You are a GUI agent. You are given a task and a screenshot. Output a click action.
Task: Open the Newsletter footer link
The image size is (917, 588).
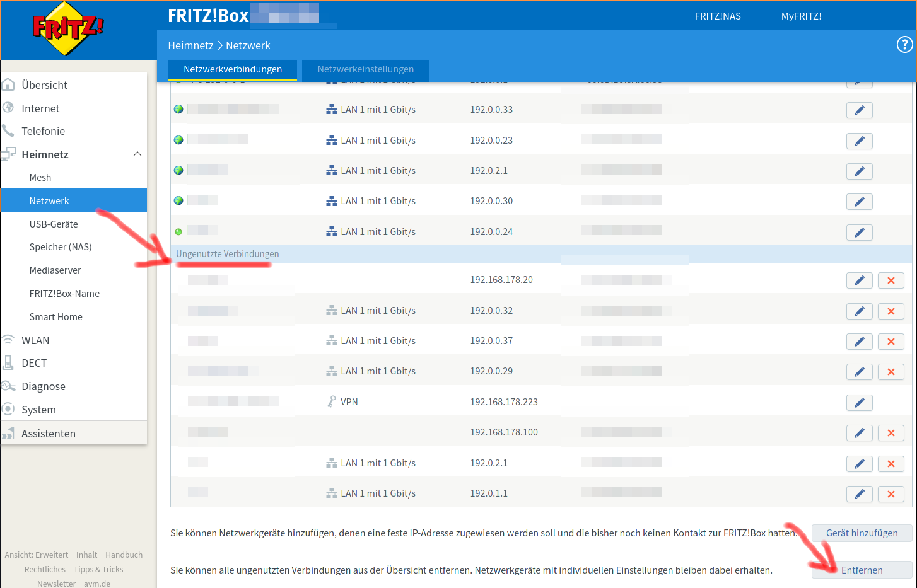click(x=56, y=584)
